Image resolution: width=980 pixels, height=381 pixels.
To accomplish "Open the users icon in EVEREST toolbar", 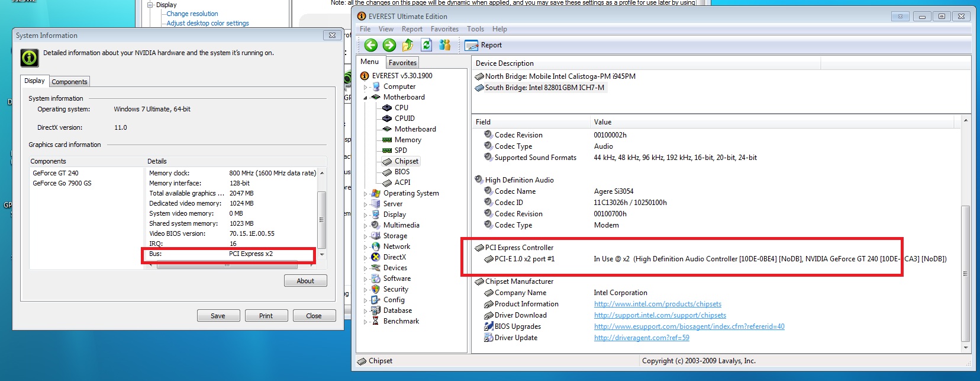I will tap(444, 45).
